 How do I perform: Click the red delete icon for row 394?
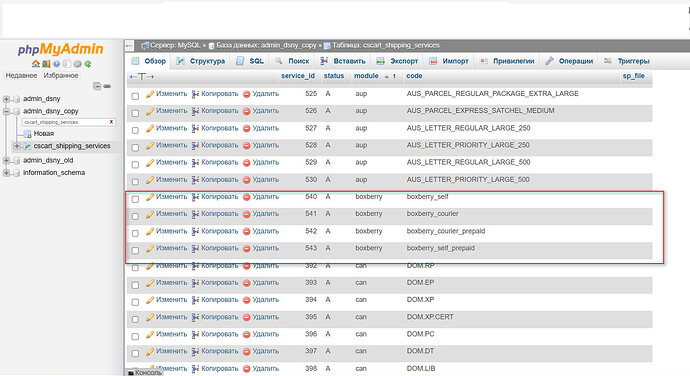(246, 300)
